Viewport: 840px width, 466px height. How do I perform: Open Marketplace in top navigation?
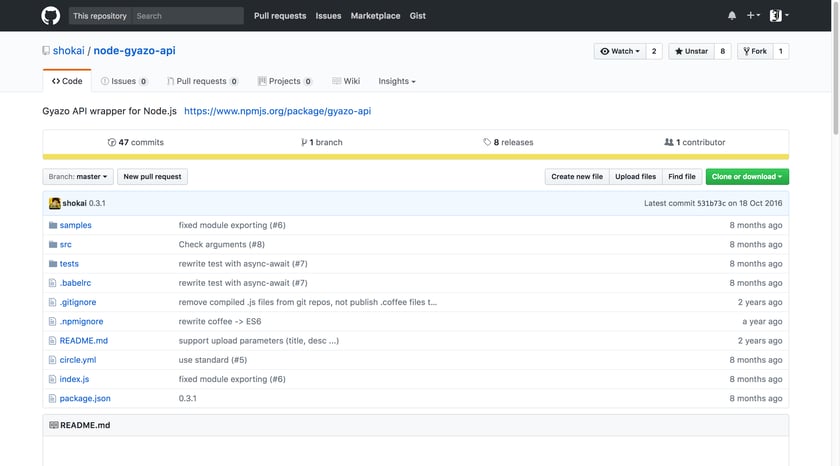[376, 16]
